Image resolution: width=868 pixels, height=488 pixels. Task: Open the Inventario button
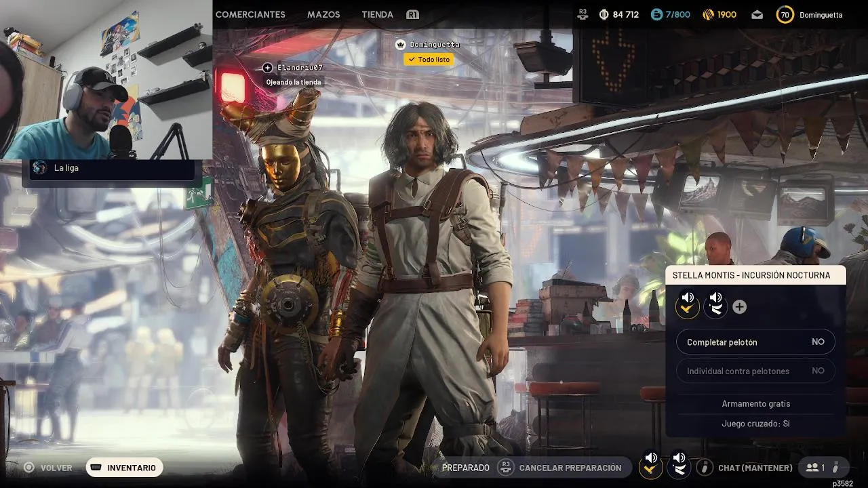[125, 468]
